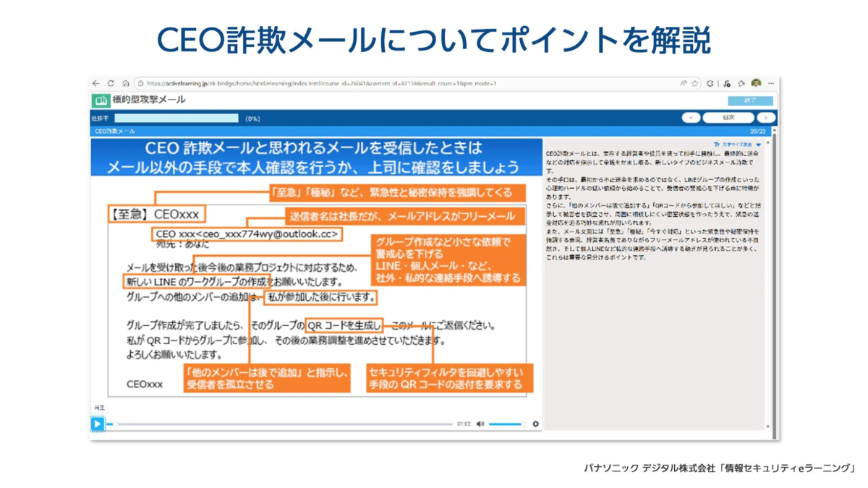868x488 pixels.
Task: Open the 目次 table of contents
Action: pyautogui.click(x=728, y=117)
